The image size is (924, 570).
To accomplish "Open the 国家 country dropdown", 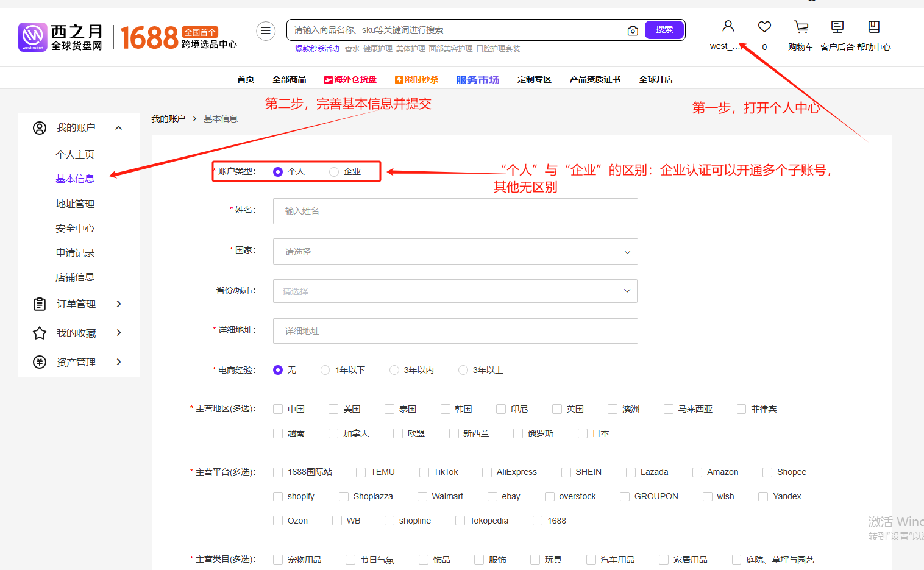I will point(455,252).
